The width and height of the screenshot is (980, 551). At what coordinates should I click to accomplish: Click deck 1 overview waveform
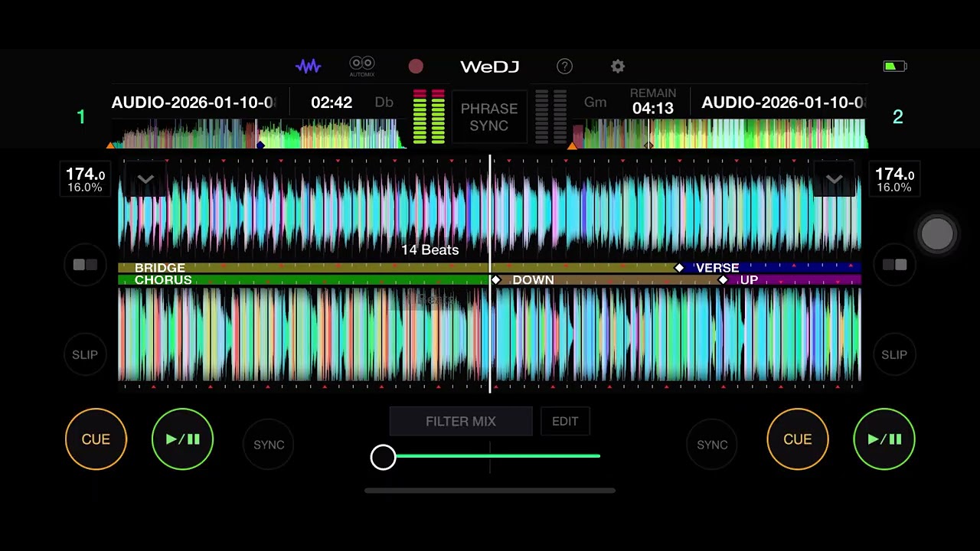click(257, 133)
